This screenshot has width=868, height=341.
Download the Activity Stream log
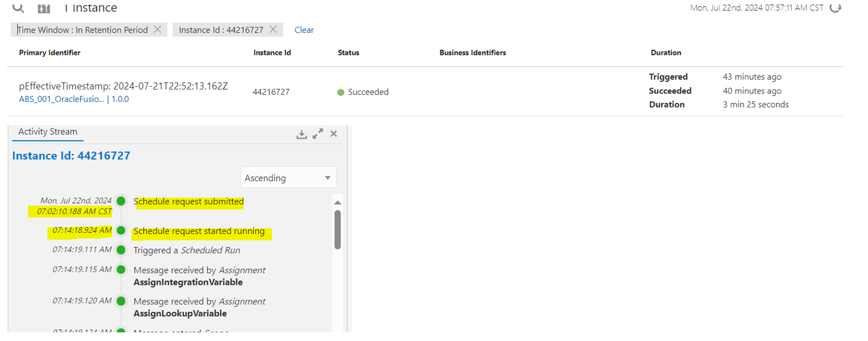pyautogui.click(x=302, y=134)
